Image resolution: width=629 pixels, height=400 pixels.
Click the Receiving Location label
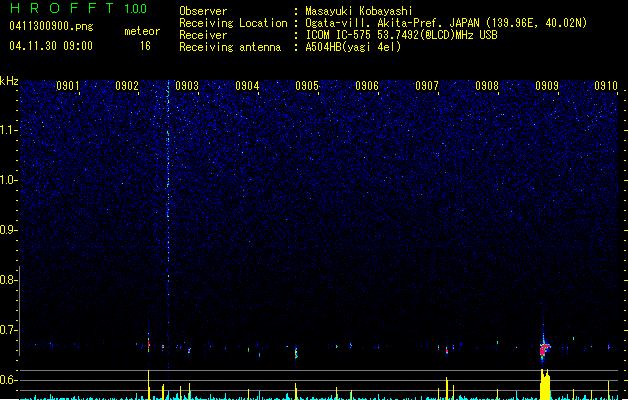pyautogui.click(x=233, y=23)
